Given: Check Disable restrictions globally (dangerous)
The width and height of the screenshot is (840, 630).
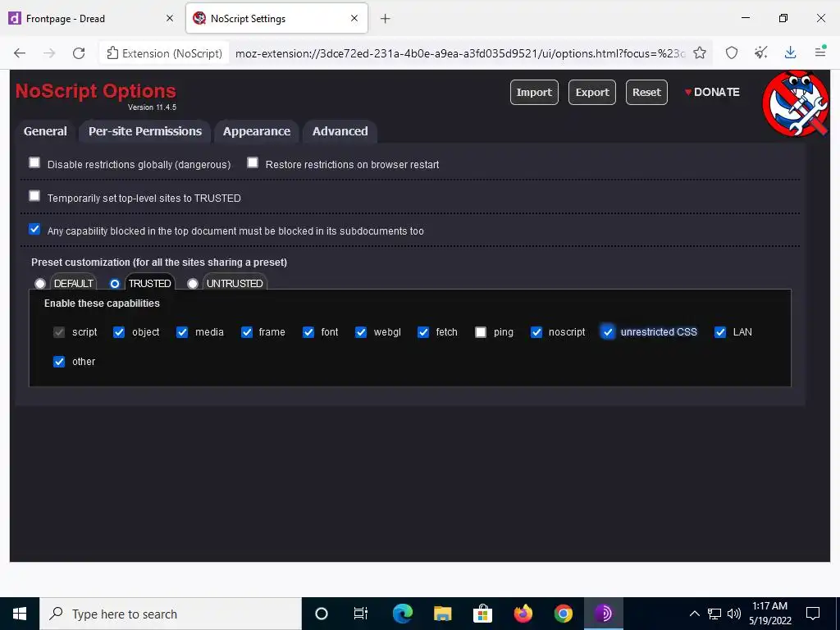Looking at the screenshot, I should pyautogui.click(x=34, y=162).
